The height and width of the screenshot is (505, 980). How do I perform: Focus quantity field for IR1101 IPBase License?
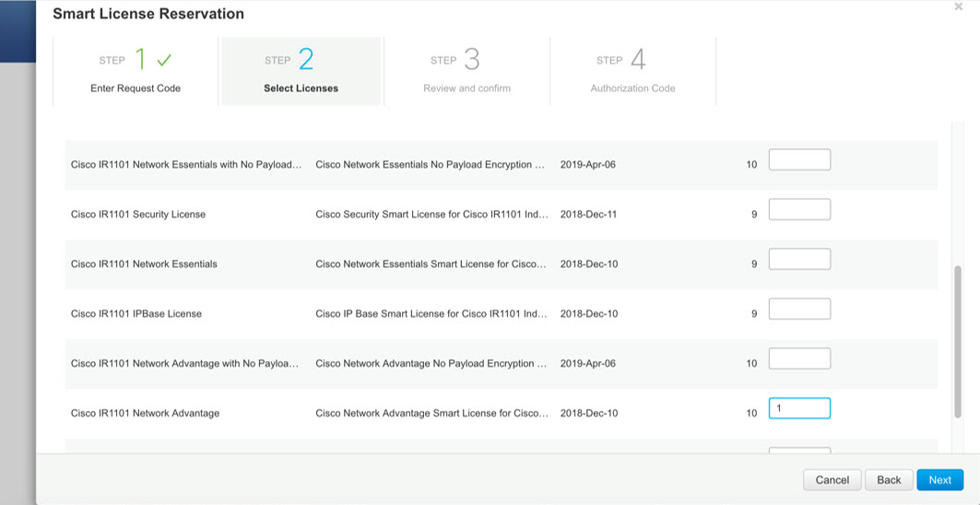pyautogui.click(x=799, y=309)
